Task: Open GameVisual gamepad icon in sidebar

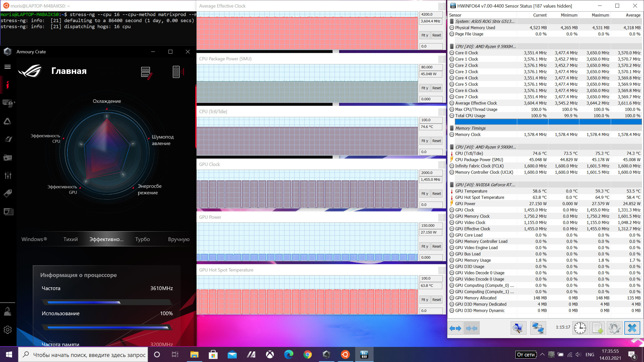Action: pyautogui.click(x=8, y=158)
